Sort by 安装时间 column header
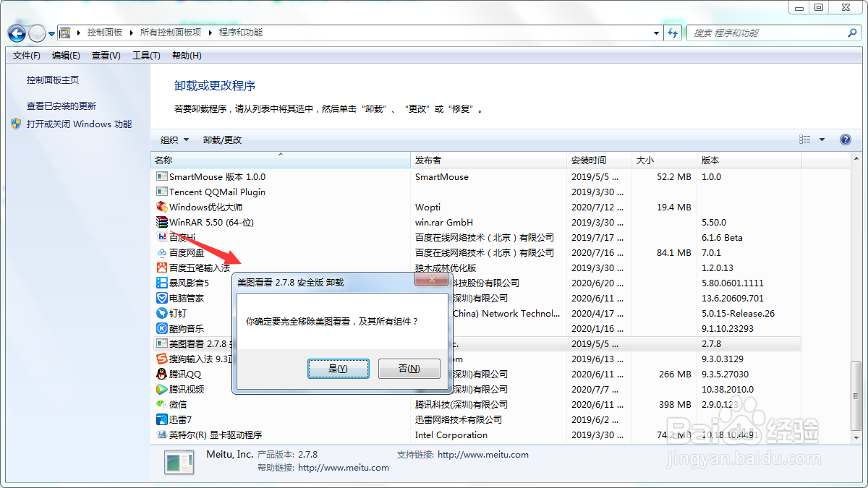Screen dimensions: 868x488 click(x=600, y=160)
